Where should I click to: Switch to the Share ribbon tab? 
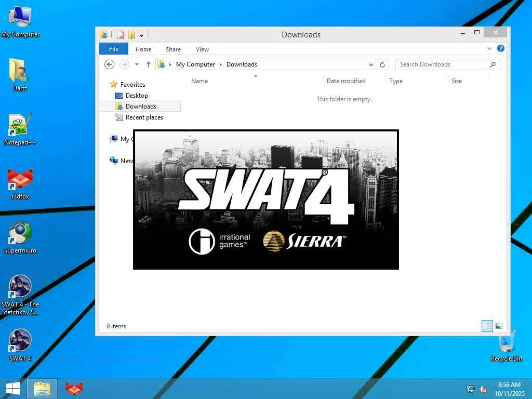tap(173, 49)
